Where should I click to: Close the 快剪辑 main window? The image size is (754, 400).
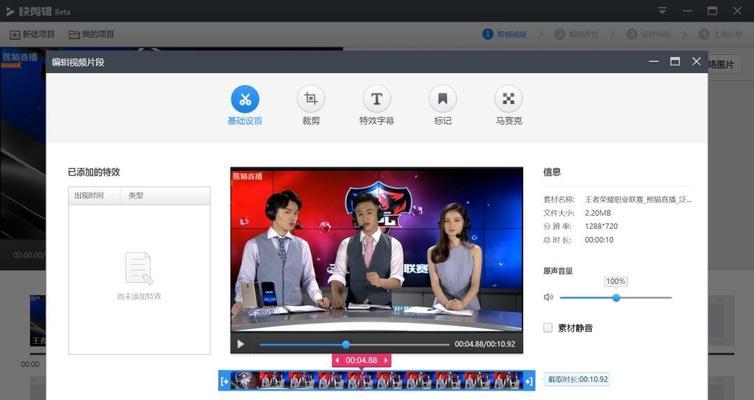[737, 11]
